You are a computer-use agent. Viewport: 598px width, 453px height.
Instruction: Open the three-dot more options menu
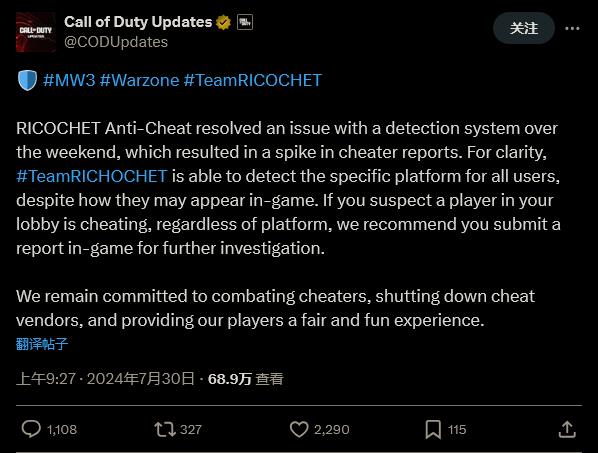572,28
